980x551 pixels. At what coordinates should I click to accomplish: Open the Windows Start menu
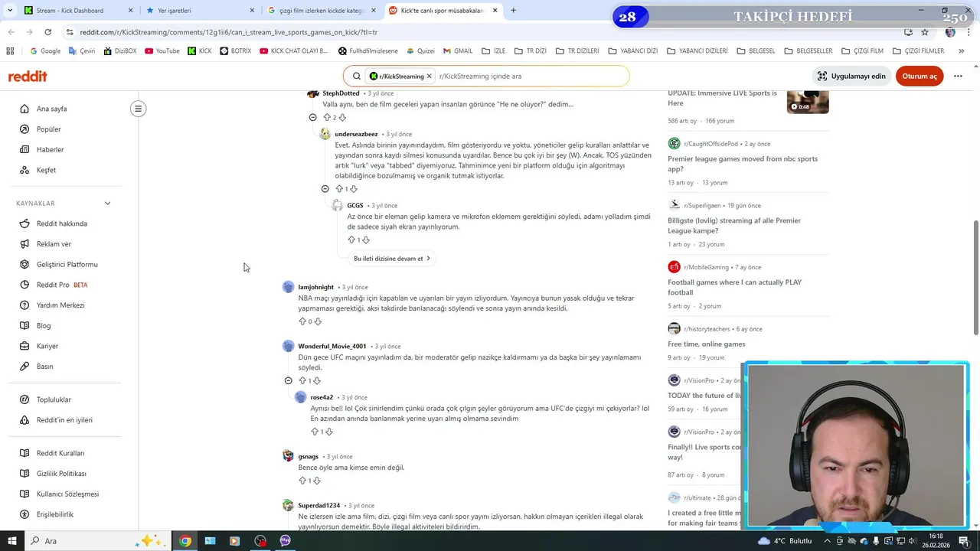pos(11,541)
